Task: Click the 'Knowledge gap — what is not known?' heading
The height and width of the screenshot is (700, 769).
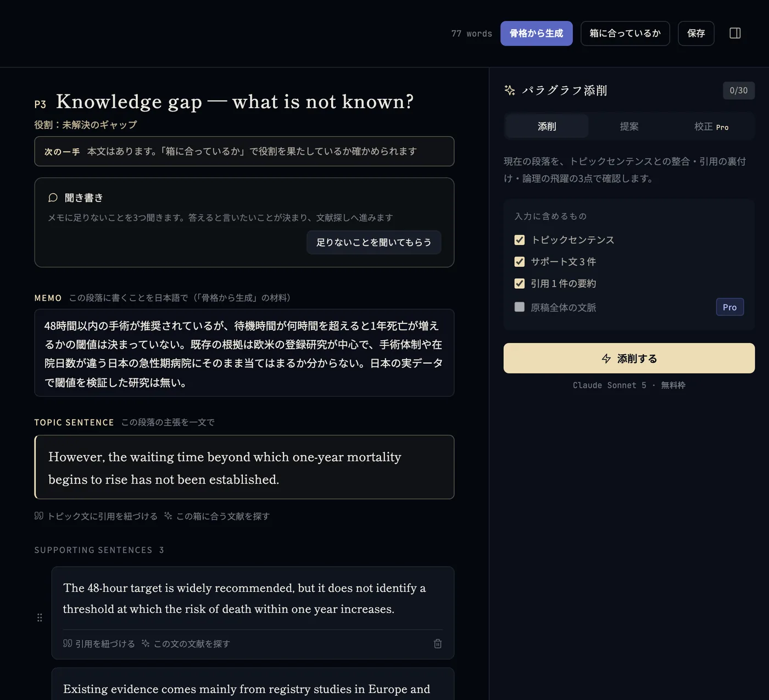Action: (235, 102)
